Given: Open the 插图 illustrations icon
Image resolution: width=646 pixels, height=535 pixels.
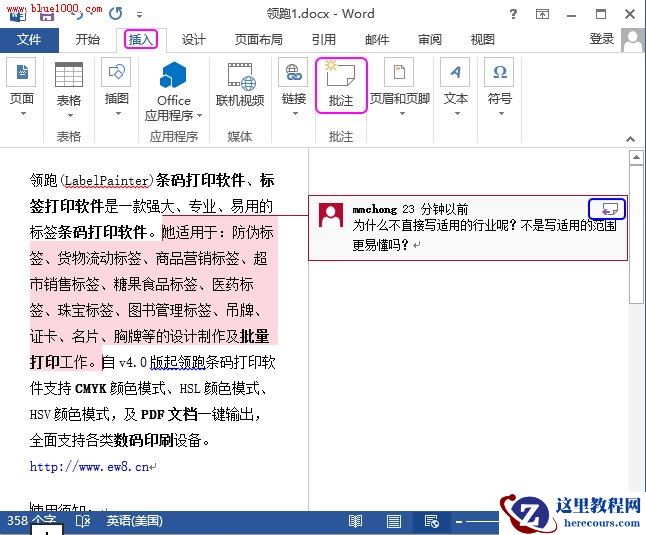Looking at the screenshot, I should point(116,72).
